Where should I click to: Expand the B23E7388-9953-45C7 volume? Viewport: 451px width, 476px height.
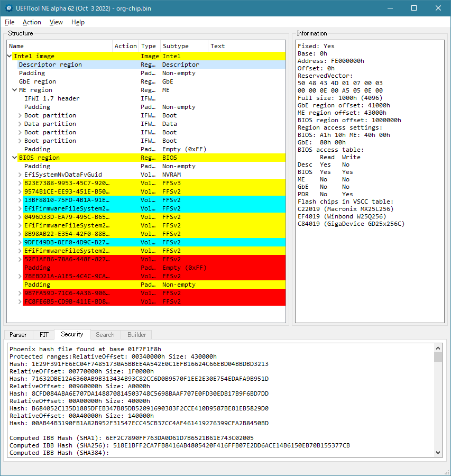[x=20, y=183]
